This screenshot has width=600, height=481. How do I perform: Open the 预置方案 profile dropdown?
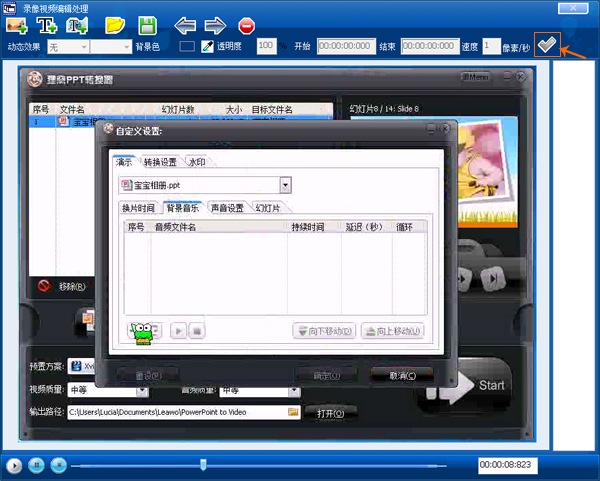pyautogui.click(x=81, y=366)
